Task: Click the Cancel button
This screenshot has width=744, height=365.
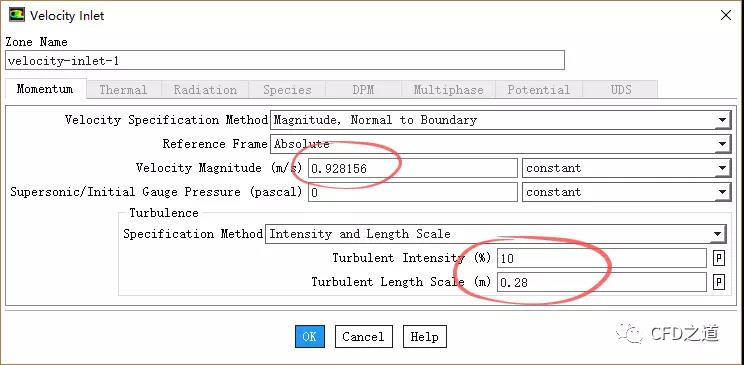Action: [363, 337]
